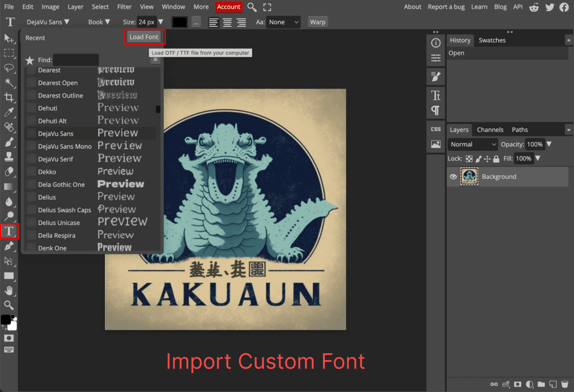Open the search magnifier icon in menu bar

click(x=252, y=7)
